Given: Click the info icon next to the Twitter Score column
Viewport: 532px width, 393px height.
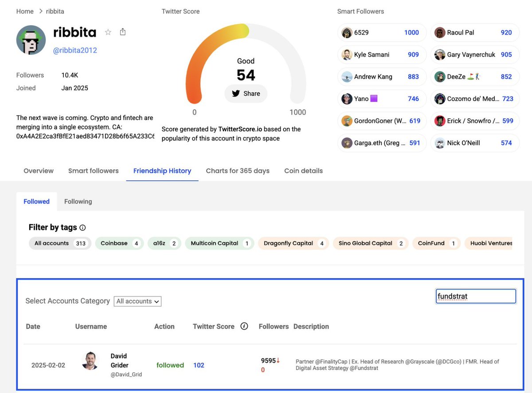Looking at the screenshot, I should tap(244, 326).
